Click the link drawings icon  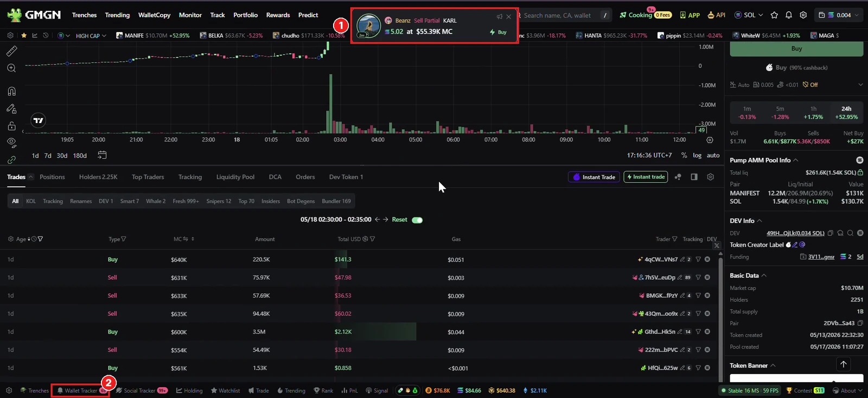(x=11, y=160)
